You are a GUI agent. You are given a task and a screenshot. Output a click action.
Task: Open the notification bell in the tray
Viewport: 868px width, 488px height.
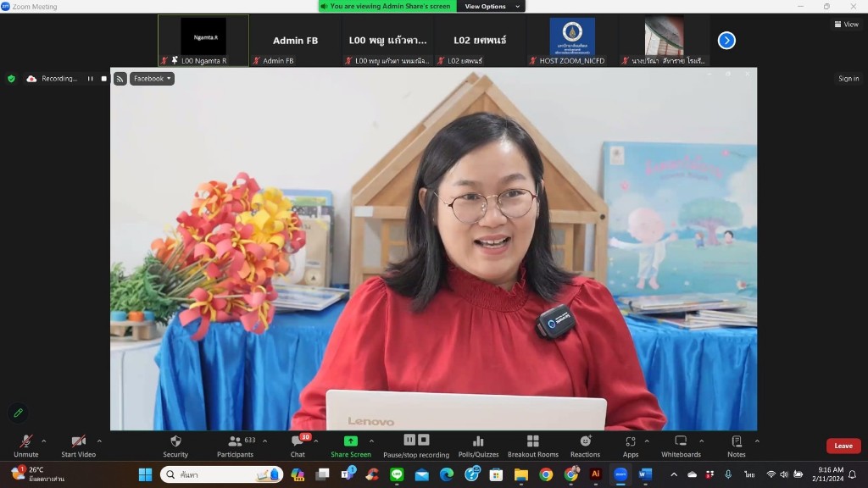853,474
